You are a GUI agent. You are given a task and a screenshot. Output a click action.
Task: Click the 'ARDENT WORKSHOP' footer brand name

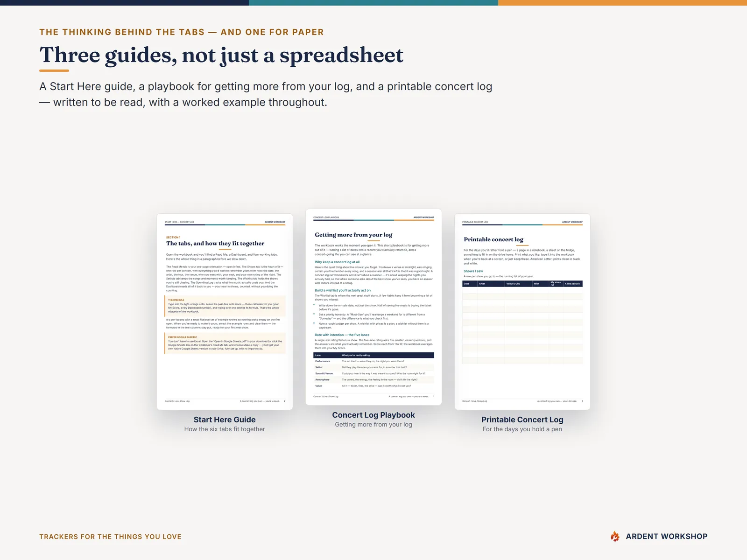(667, 537)
